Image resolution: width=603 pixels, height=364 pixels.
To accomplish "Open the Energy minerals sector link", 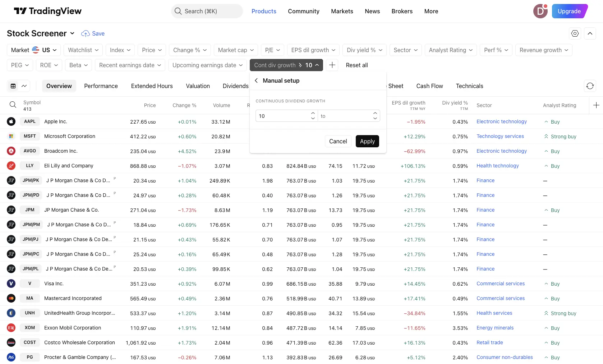I will tap(495, 328).
